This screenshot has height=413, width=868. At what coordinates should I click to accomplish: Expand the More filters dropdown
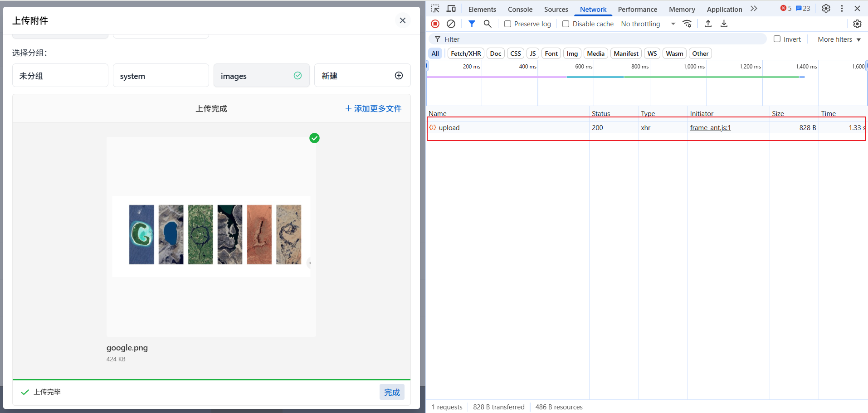point(839,39)
